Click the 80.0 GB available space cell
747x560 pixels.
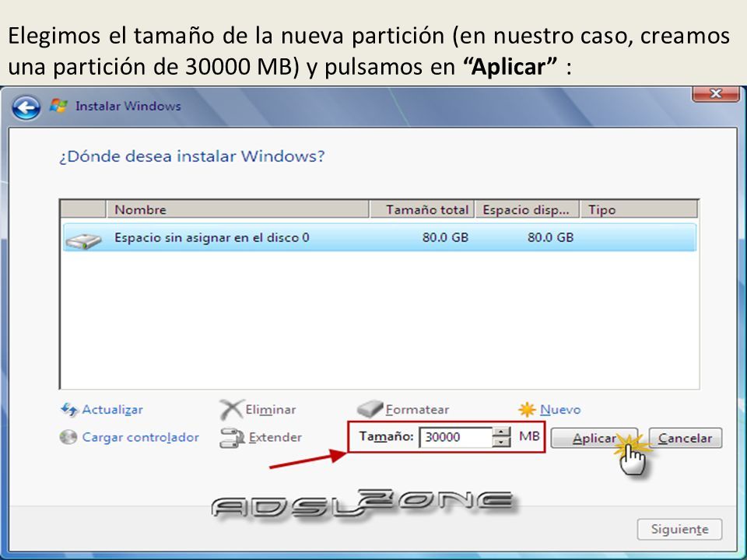(550, 237)
